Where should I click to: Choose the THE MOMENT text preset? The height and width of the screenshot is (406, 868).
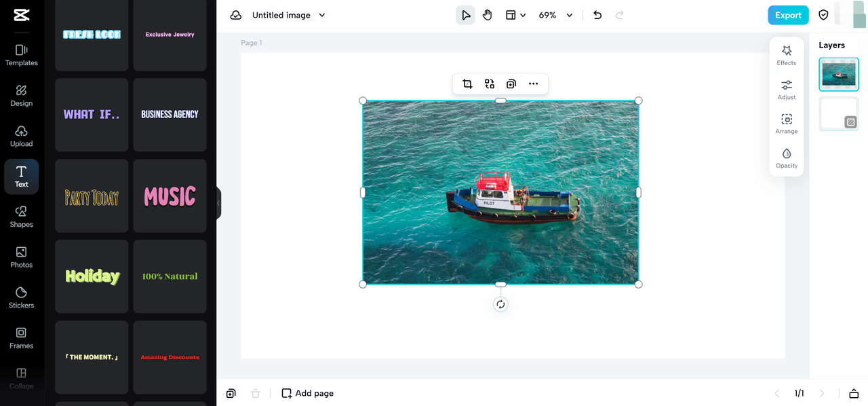[92, 357]
